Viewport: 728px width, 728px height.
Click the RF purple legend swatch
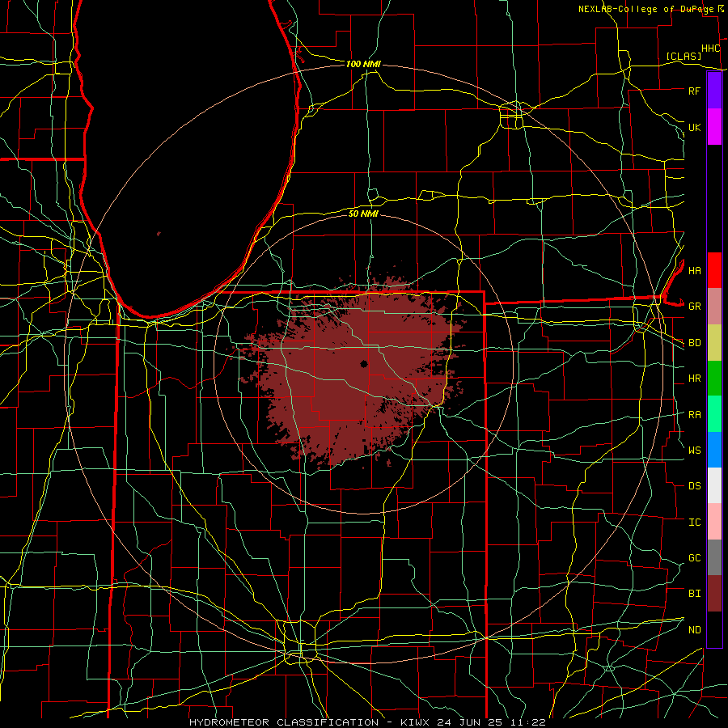pos(714,91)
